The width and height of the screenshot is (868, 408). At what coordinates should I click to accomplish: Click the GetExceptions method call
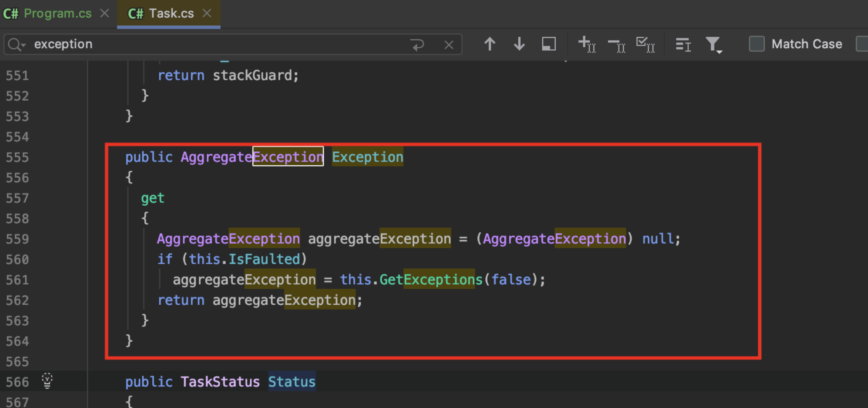pyautogui.click(x=431, y=280)
